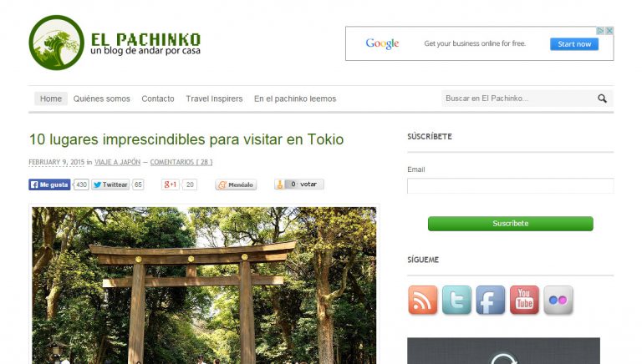The height and width of the screenshot is (364, 642).
Task: Submit post with Menéalo button
Action: pyautogui.click(x=236, y=185)
